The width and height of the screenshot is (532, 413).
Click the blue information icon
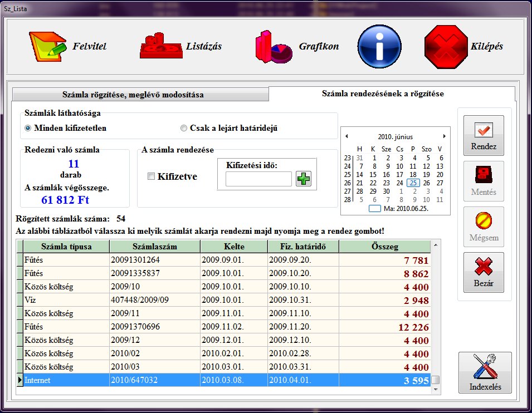pyautogui.click(x=379, y=47)
